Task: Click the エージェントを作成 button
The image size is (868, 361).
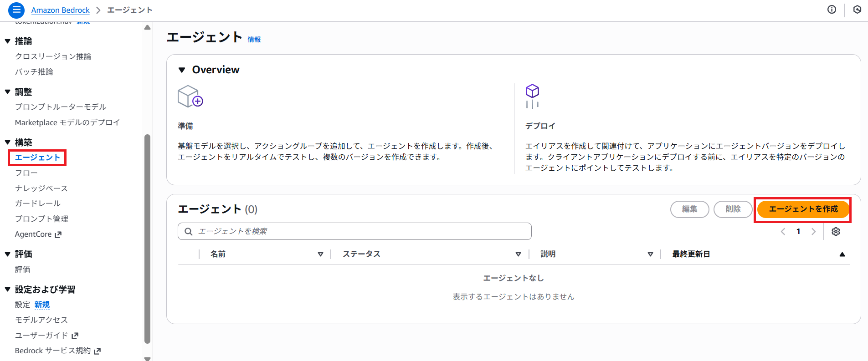Action: pos(803,209)
